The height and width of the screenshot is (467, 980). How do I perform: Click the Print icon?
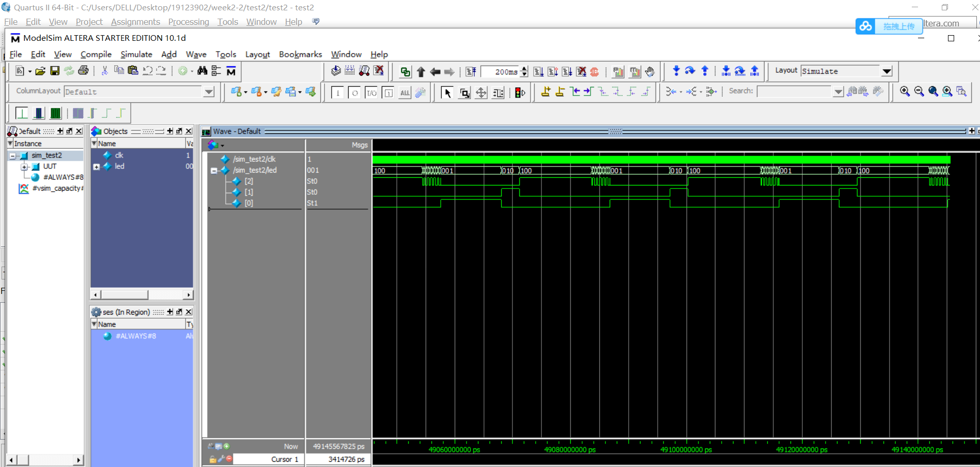83,71
